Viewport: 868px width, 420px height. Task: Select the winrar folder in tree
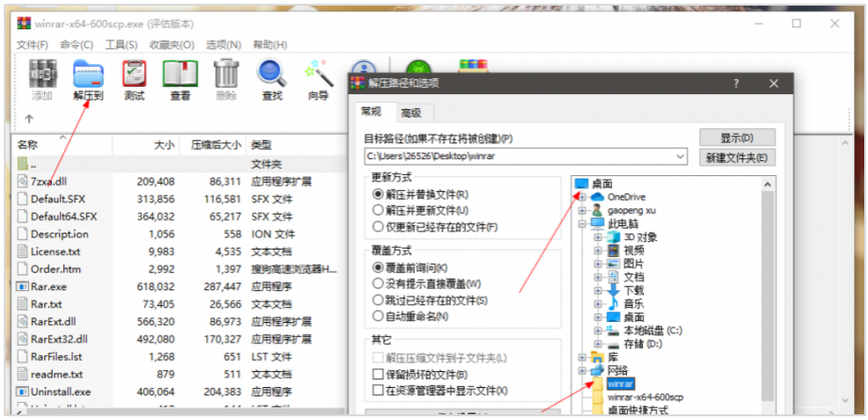(620, 384)
